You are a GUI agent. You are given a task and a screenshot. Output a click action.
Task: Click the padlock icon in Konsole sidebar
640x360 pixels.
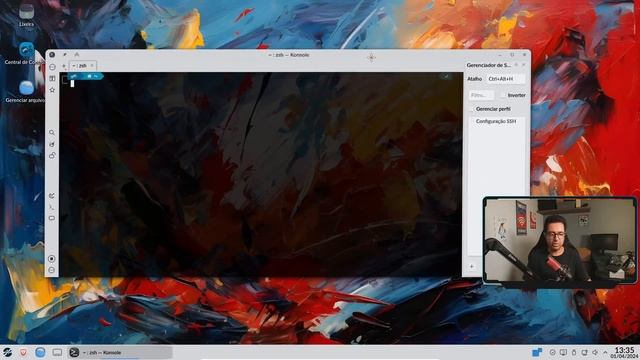coord(52,156)
